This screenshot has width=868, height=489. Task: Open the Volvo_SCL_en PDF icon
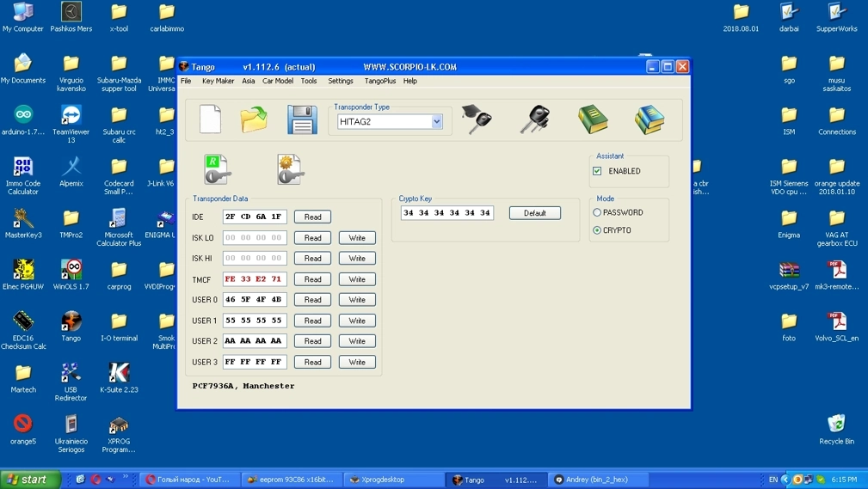[836, 327]
